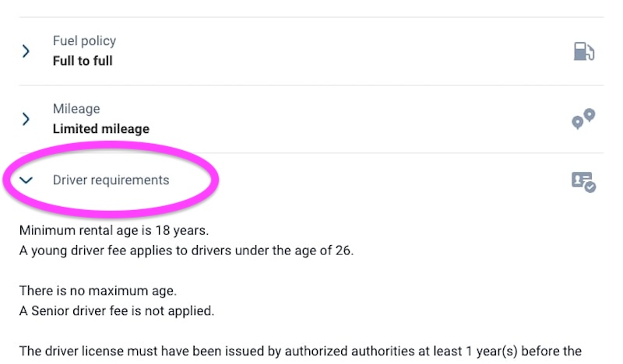Collapse the Driver requirements chevron
623x364 pixels.
(x=26, y=180)
